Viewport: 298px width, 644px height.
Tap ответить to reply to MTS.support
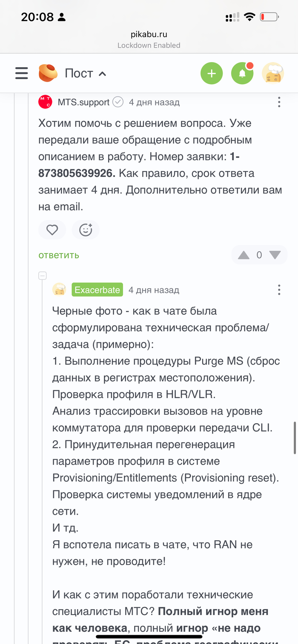coord(59,255)
